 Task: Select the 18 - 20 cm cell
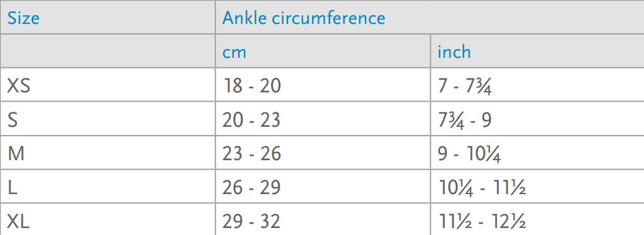pos(323,84)
